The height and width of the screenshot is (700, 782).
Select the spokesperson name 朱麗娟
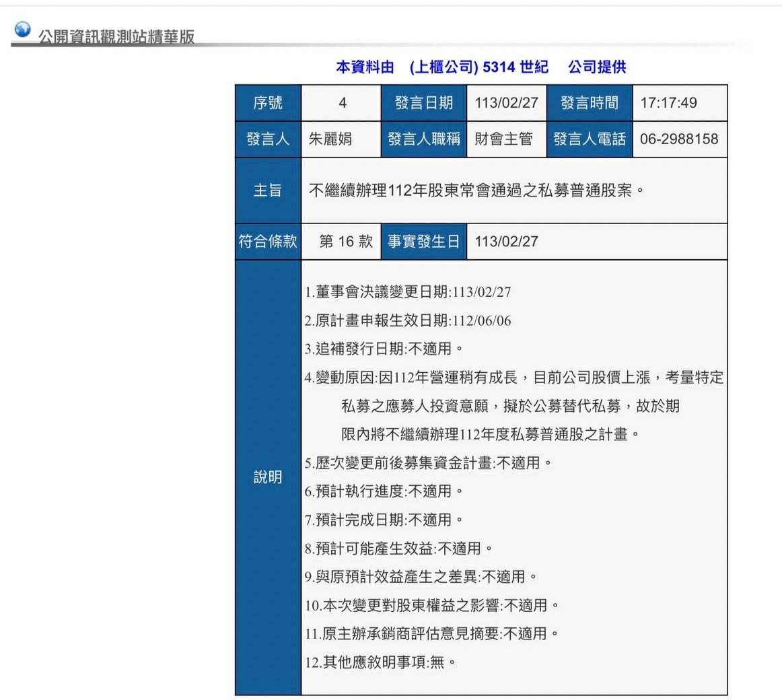pos(330,139)
